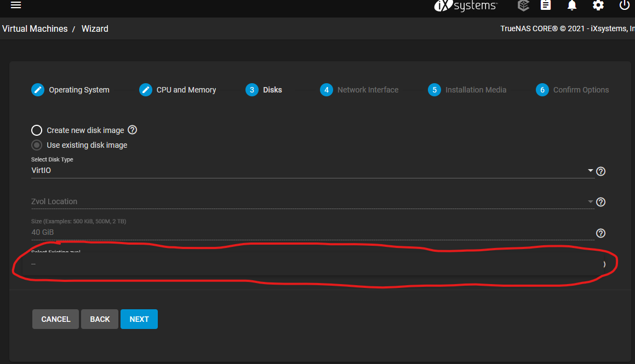The width and height of the screenshot is (635, 364).
Task: Open the task manager clipboard icon
Action: pyautogui.click(x=546, y=5)
